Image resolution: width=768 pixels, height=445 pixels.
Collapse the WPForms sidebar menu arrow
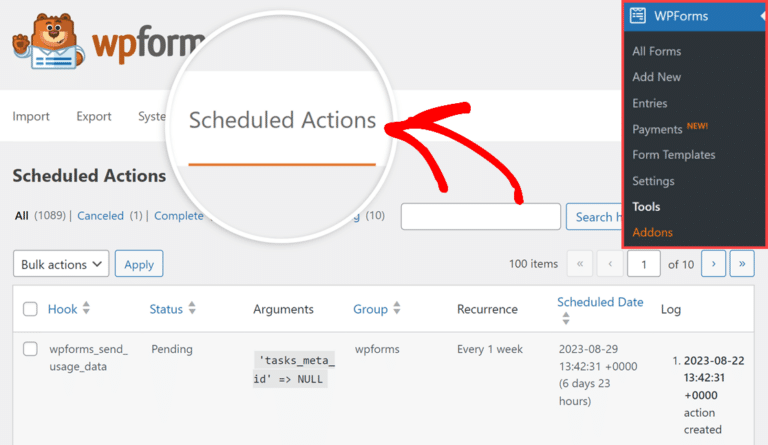coord(763,16)
